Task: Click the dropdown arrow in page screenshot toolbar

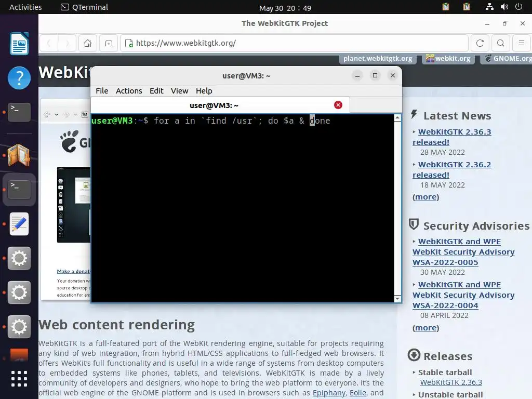Action: point(56,115)
